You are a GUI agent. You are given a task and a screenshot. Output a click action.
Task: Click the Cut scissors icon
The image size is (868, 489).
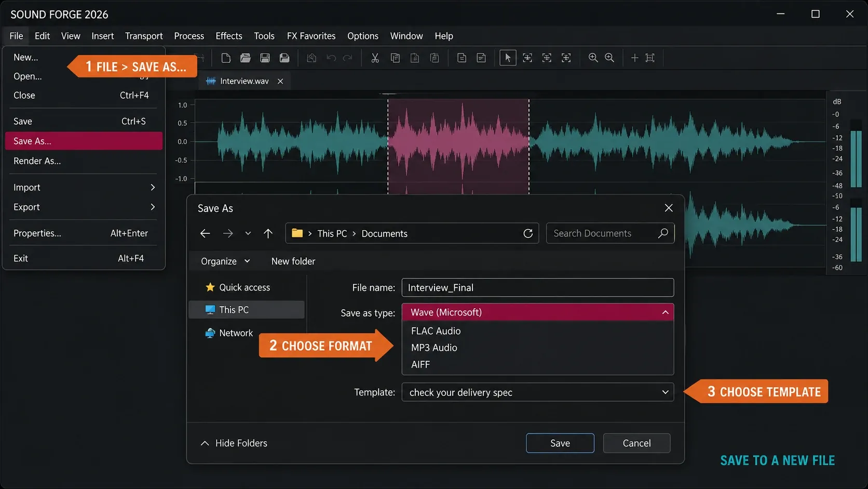point(375,58)
